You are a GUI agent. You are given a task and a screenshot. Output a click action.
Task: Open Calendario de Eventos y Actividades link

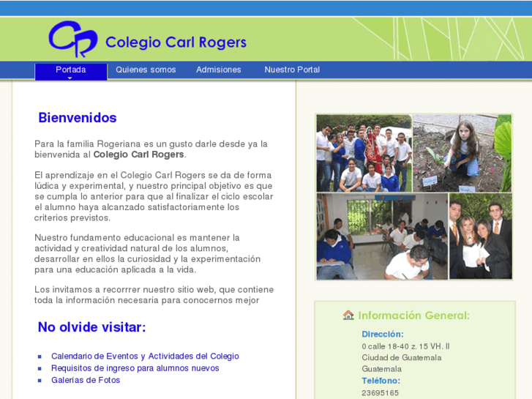(145, 356)
